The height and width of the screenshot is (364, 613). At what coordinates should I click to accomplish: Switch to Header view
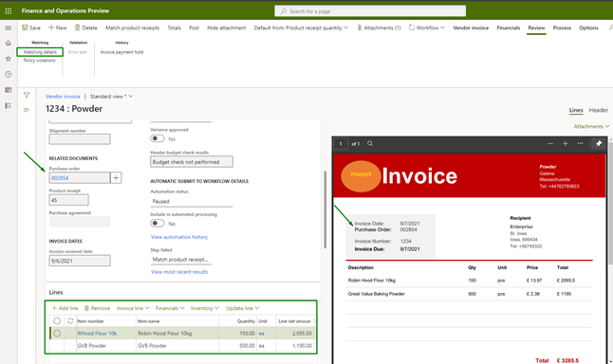pos(598,110)
